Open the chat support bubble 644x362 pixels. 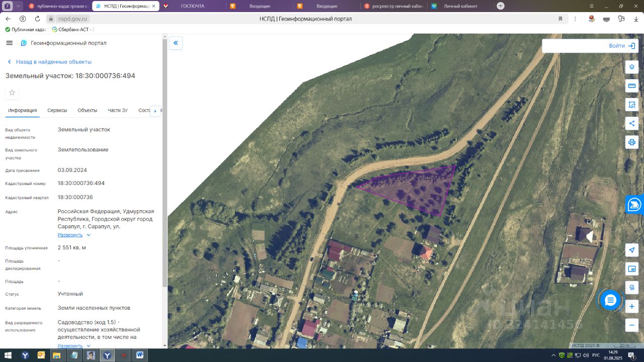tap(610, 300)
